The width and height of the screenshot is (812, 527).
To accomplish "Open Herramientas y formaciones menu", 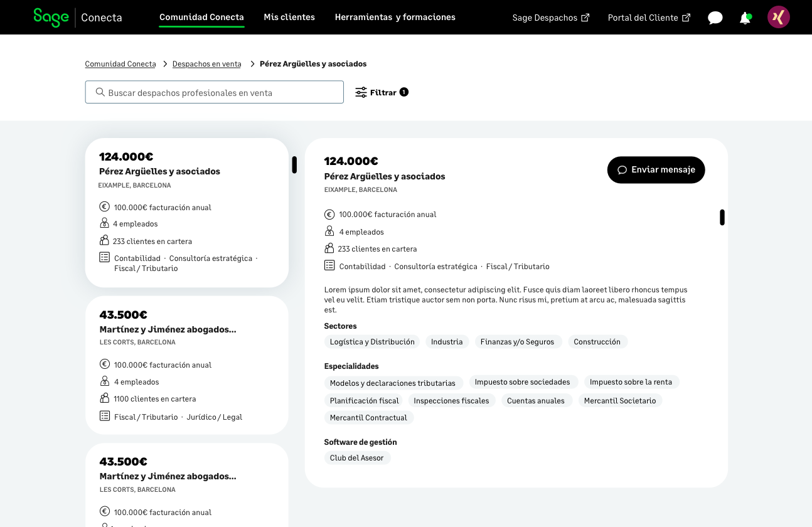I will [x=395, y=17].
